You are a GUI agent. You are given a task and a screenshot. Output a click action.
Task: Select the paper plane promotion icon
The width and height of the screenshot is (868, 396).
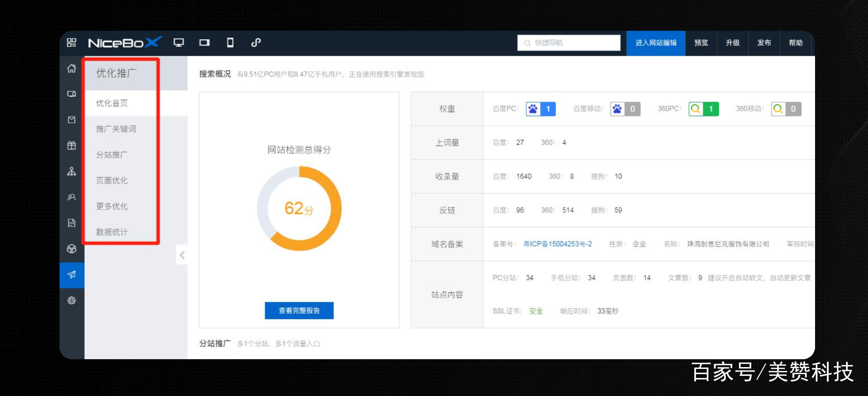pos(72,275)
